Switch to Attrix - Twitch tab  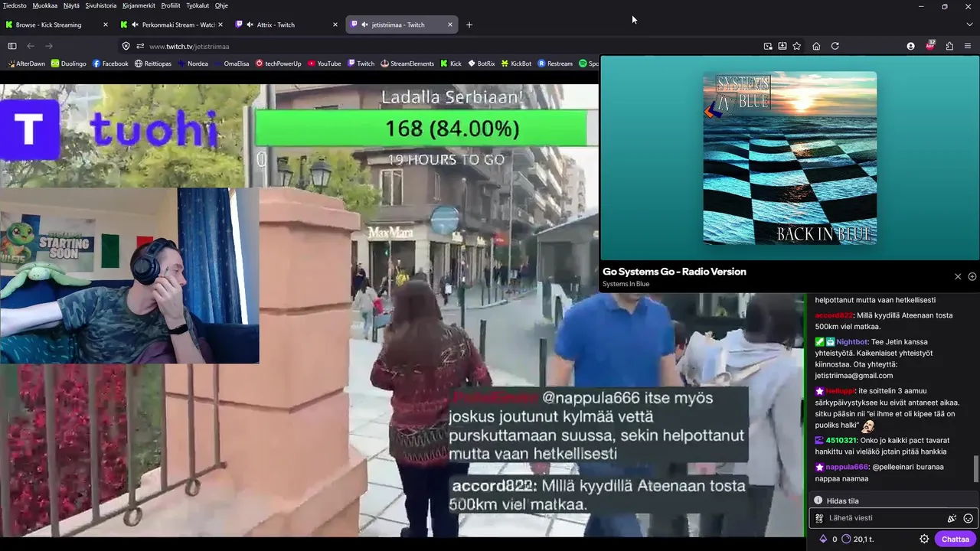coord(287,24)
